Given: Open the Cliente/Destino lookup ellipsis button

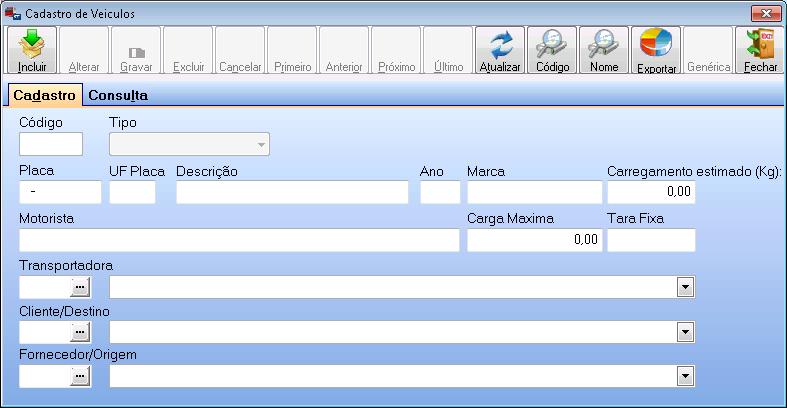Looking at the screenshot, I should [x=80, y=332].
